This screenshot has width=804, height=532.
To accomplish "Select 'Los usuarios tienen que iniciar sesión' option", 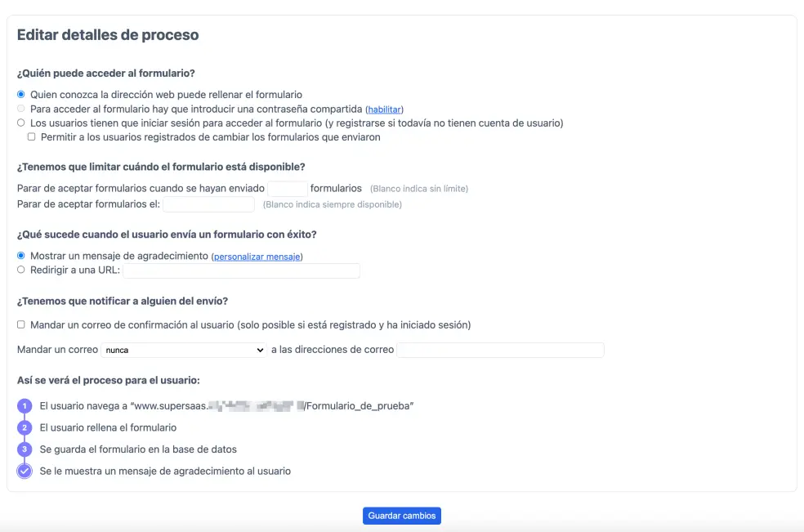I will [21, 123].
